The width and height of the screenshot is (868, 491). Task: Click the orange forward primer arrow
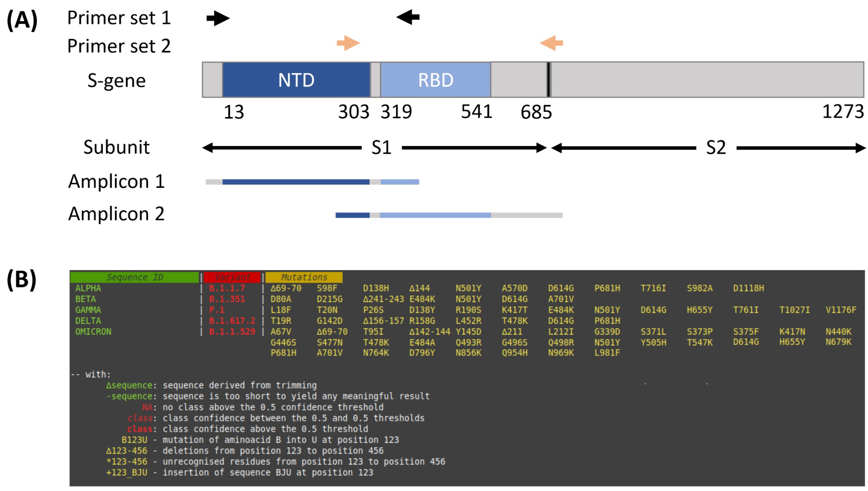(x=348, y=43)
